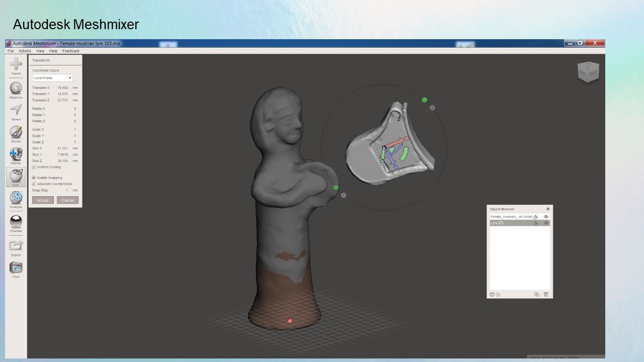Cancel the transform operation
Image resolution: width=644 pixels, height=362 pixels.
(67, 200)
